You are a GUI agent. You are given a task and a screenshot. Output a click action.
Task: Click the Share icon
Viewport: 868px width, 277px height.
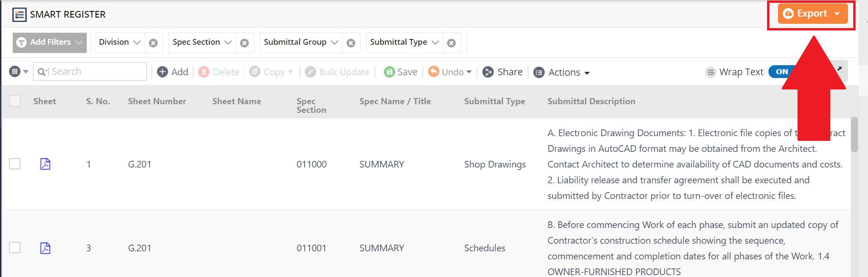[488, 72]
